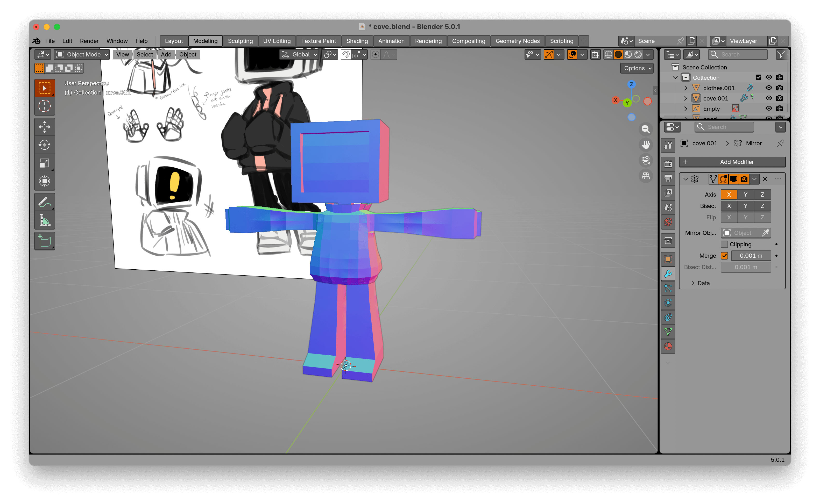Select the Measure tool

tap(44, 220)
